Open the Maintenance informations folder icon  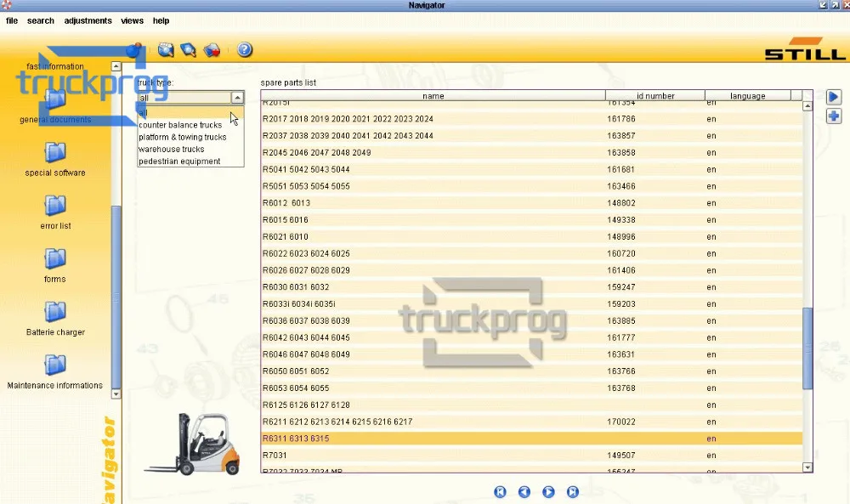point(54,365)
